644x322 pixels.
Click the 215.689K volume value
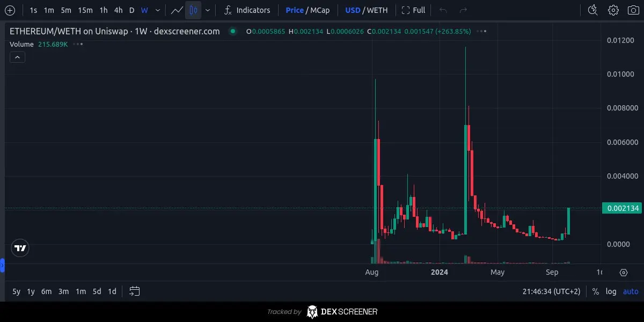pos(53,44)
